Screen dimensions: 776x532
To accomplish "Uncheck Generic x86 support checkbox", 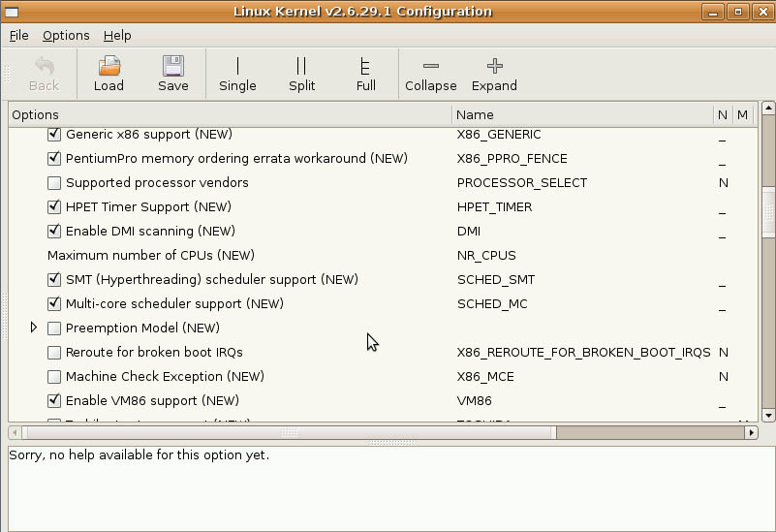I will pyautogui.click(x=54, y=135).
